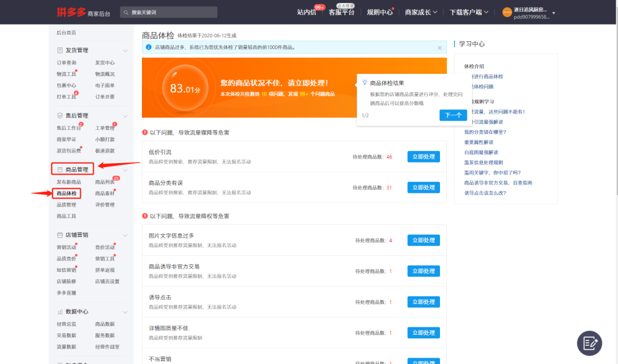Click the 83.01分 score bubble

click(185, 88)
